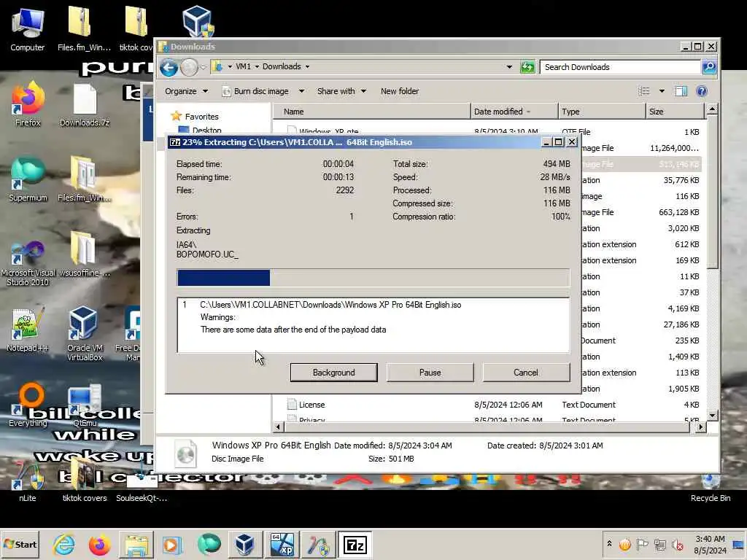
Task: Send the extraction to Background
Action: point(333,373)
